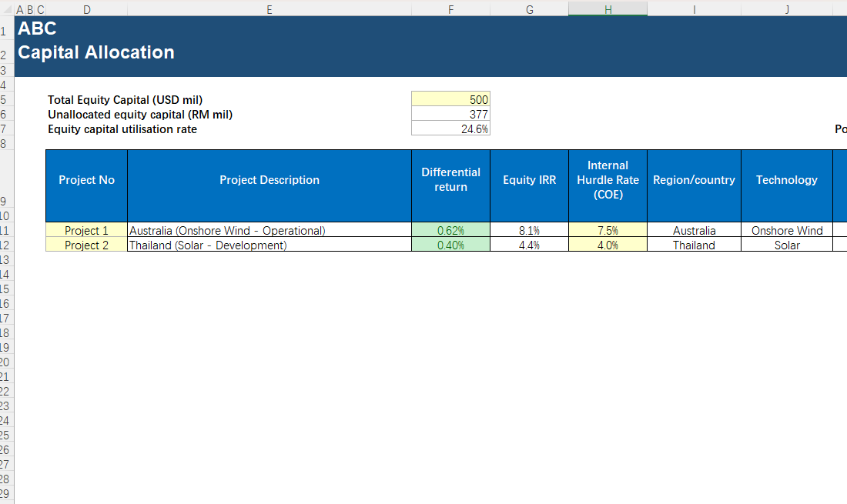The height and width of the screenshot is (504, 847).
Task: Select column E header
Action: (x=269, y=9)
